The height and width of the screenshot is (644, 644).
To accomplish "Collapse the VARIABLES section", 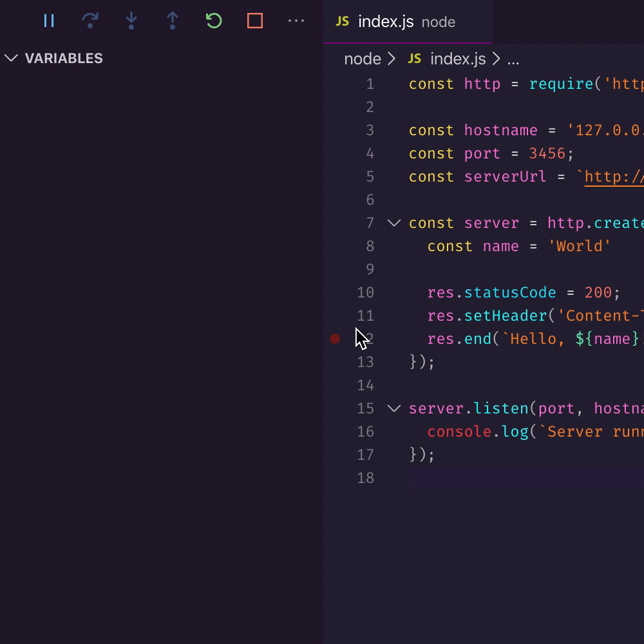I will pos(11,58).
